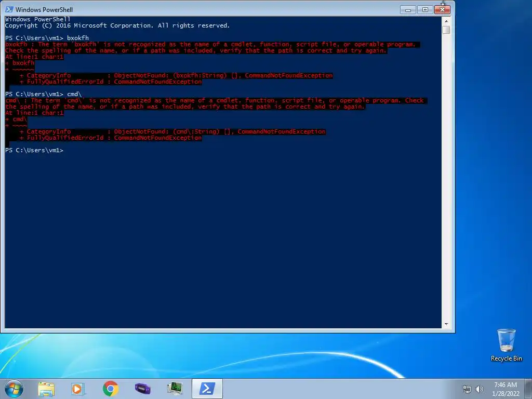Open the Recycle Bin desktop icon

[x=506, y=345]
